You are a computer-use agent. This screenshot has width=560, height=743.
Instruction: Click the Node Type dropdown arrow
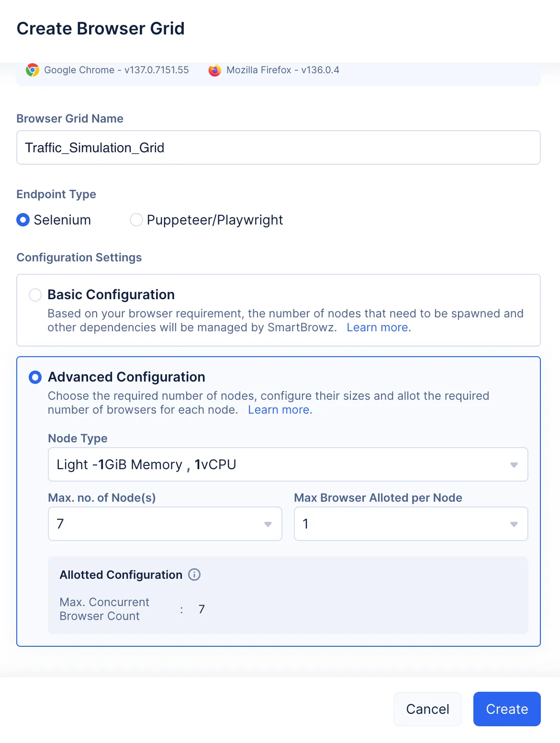coord(514,465)
